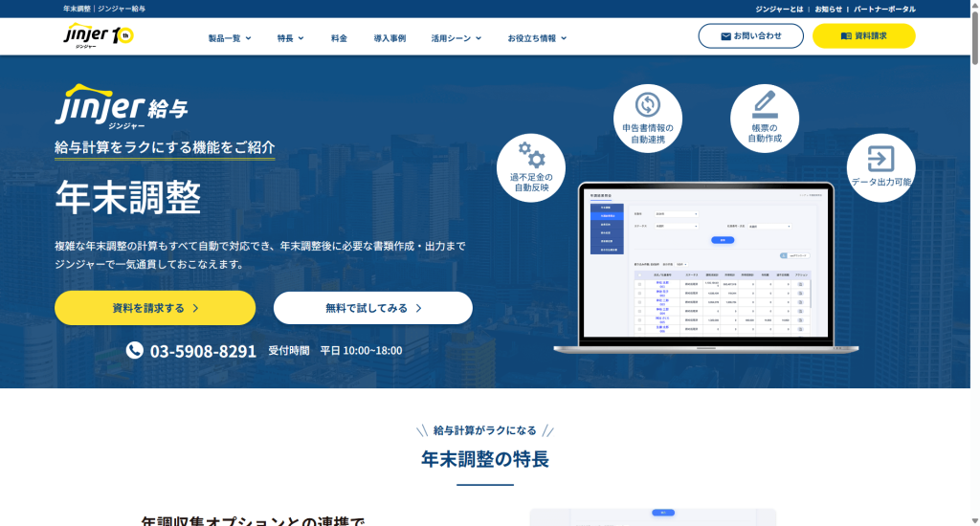Click the 年末調整 hero heading
This screenshot has width=980, height=526.
128,197
